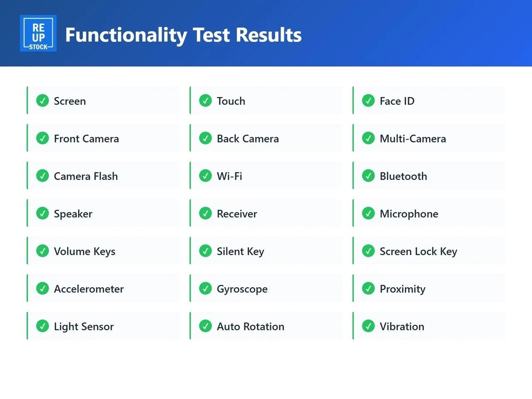
Task: Select the Face ID checkmark icon
Action: tap(368, 101)
